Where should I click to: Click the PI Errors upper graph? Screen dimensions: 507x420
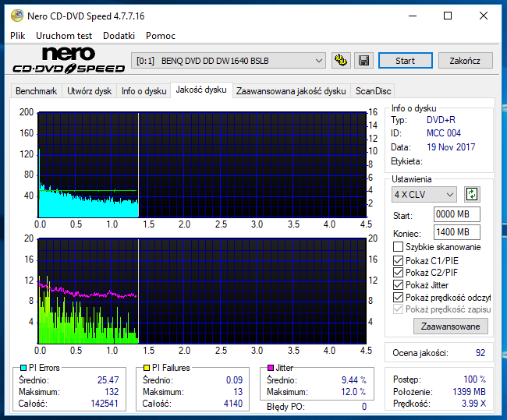click(x=202, y=164)
